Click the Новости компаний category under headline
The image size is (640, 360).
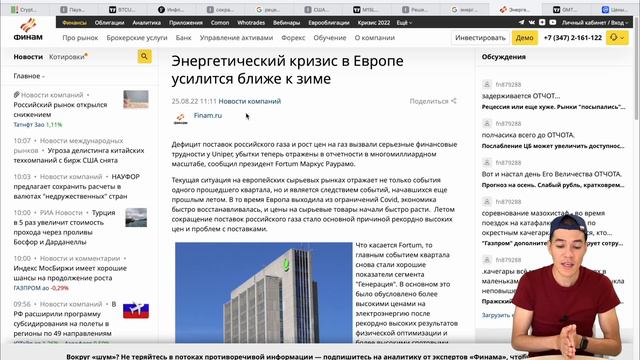[249, 101]
